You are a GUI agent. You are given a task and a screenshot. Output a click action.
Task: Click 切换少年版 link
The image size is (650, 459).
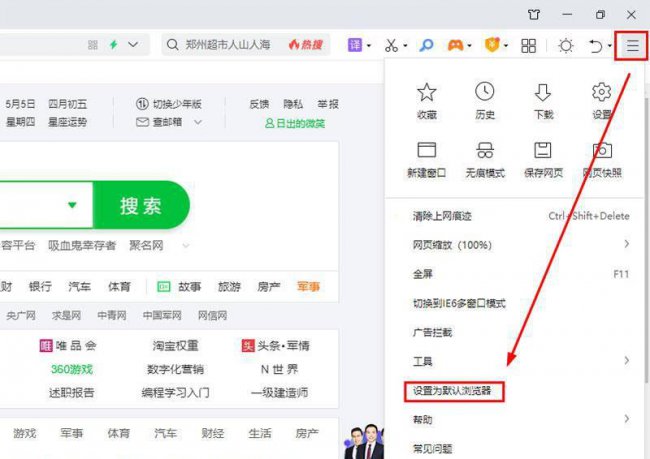point(177,104)
